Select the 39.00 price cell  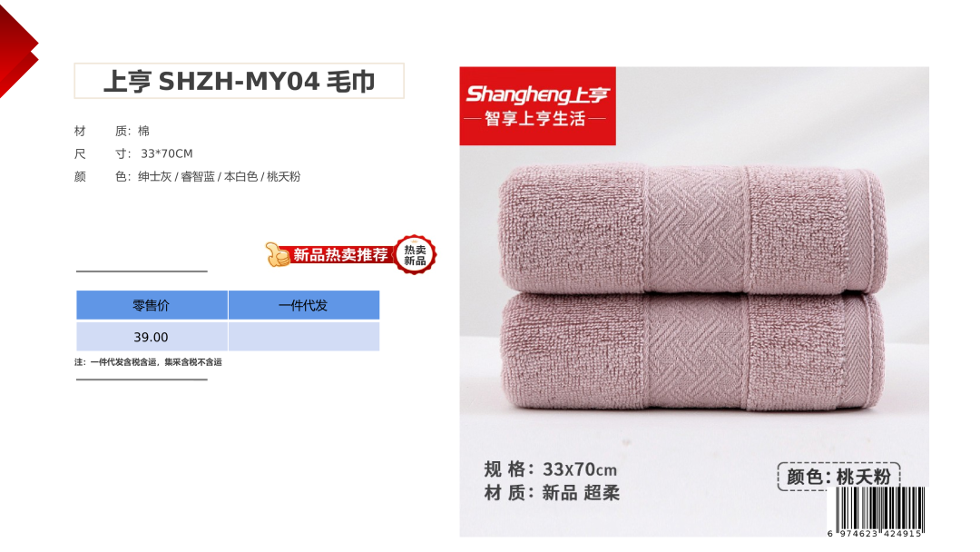point(152,336)
